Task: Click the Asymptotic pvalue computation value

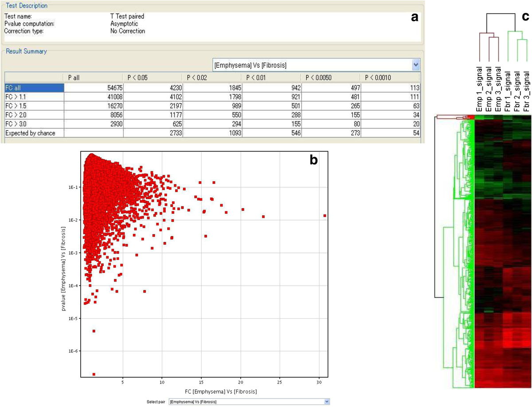Action: point(125,24)
